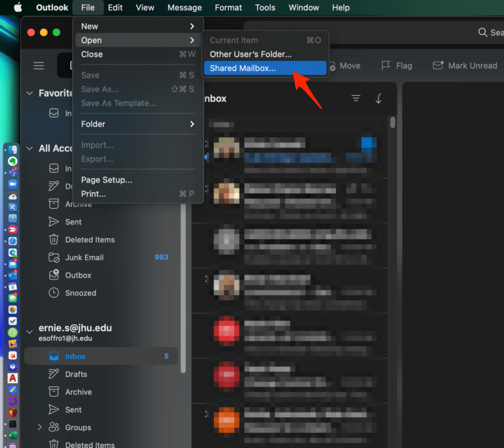Open the orange-avatar message
Screen dimensions: 504x448
pyautogui.click(x=289, y=425)
